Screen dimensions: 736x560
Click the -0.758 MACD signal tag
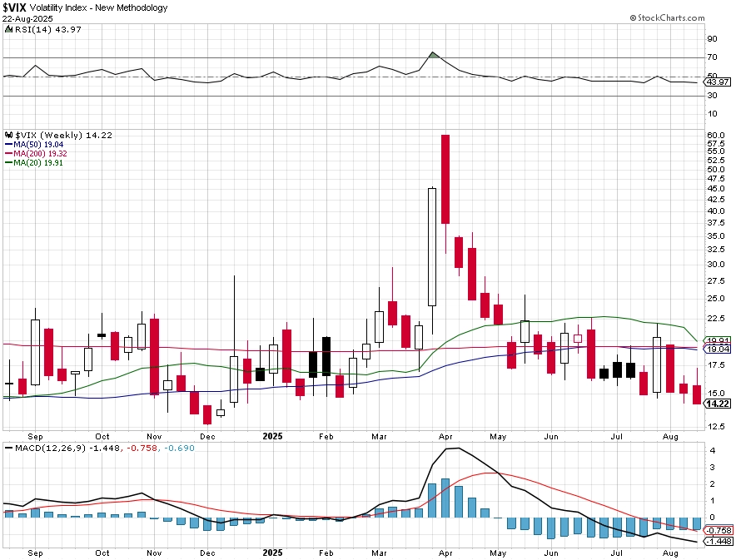(719, 530)
